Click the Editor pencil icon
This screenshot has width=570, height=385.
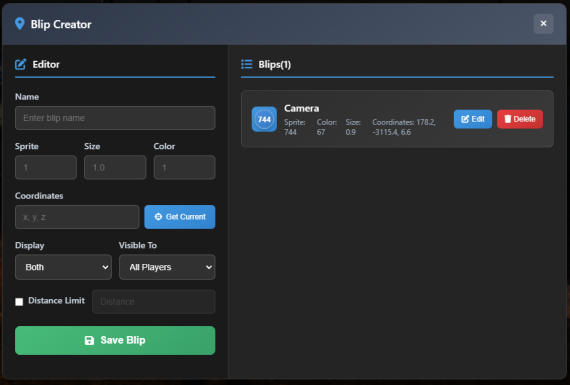click(x=20, y=64)
